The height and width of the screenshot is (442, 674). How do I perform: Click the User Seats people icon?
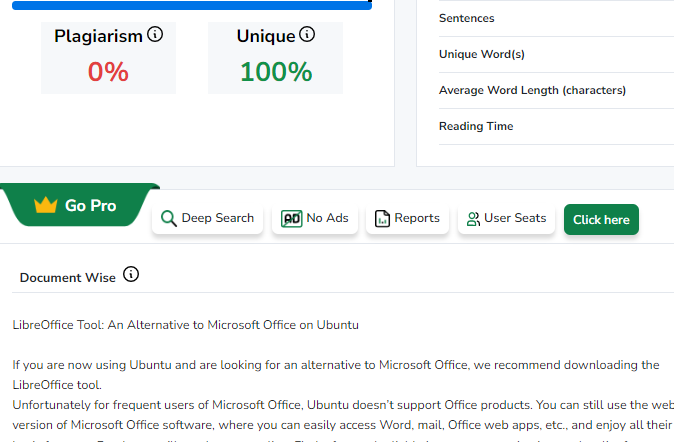473,219
